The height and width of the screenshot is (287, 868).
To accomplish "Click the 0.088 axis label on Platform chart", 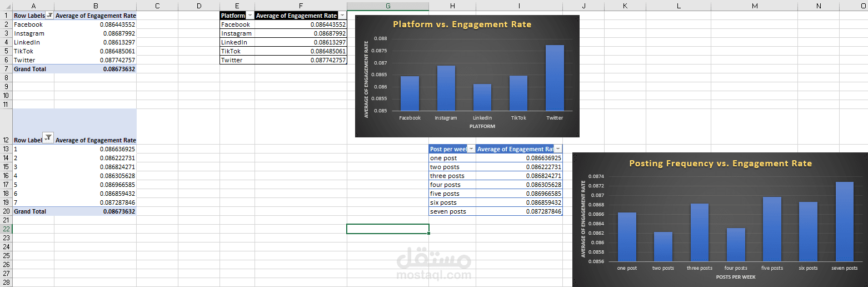I will pos(381,38).
